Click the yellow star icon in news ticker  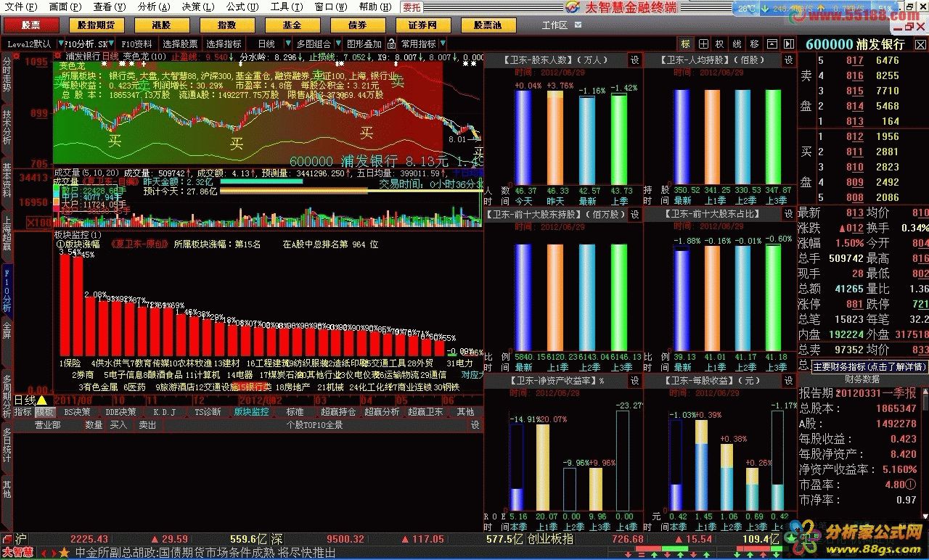coord(64,553)
